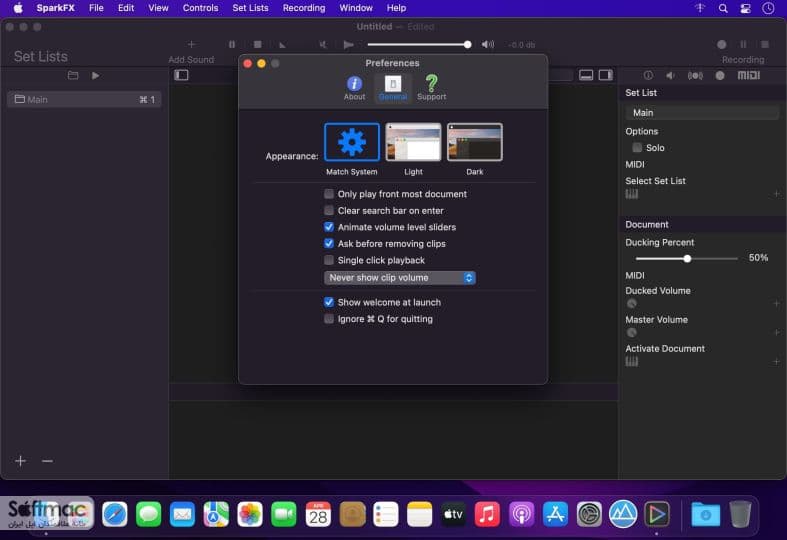787x540 pixels.
Task: Open the broadcast signal inspector tab
Action: [x=695, y=75]
